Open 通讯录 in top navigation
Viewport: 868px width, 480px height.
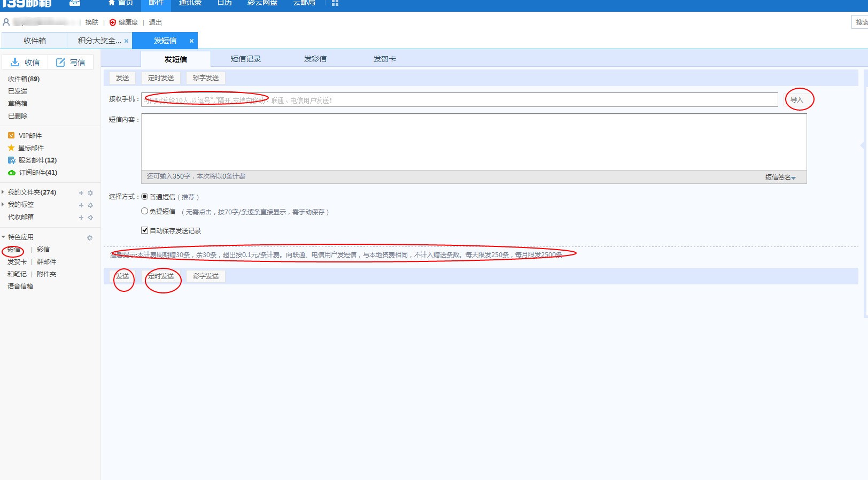point(190,3)
